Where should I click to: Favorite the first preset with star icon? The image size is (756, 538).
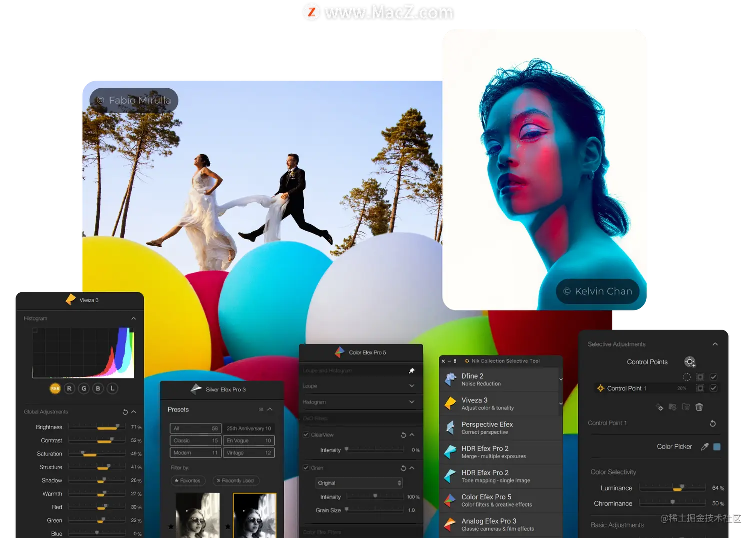tap(171, 526)
